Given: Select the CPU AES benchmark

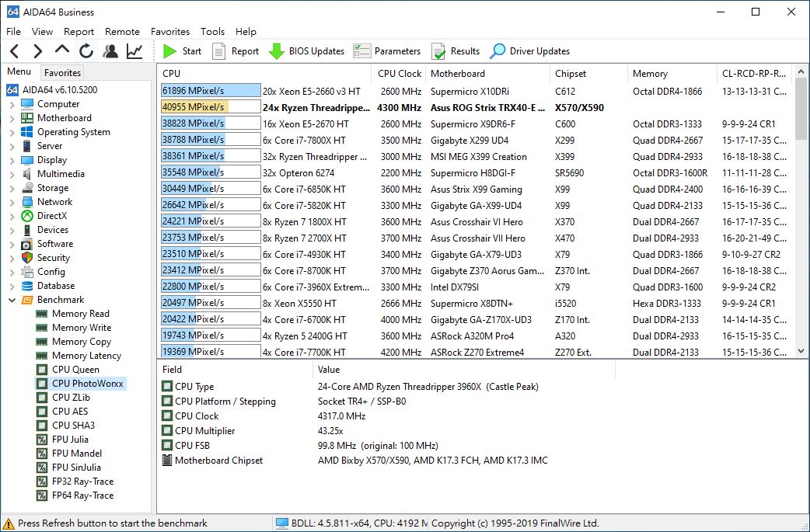Looking at the screenshot, I should tap(62, 412).
